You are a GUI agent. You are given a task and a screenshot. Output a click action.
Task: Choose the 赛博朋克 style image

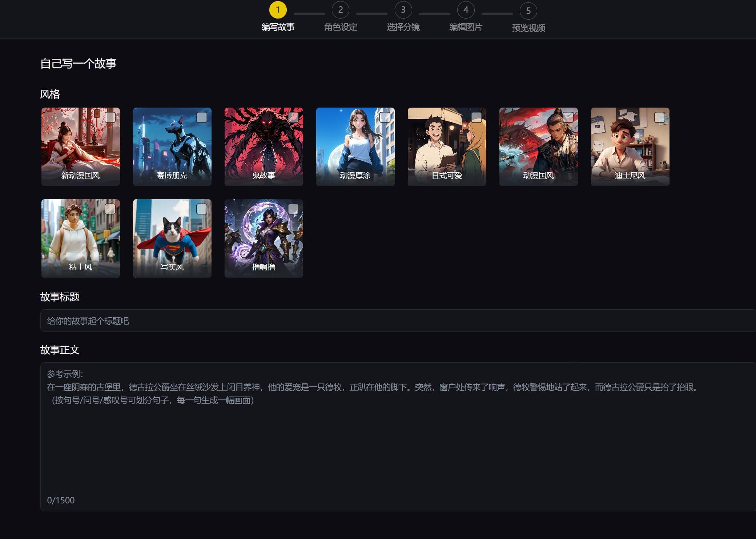coord(172,147)
